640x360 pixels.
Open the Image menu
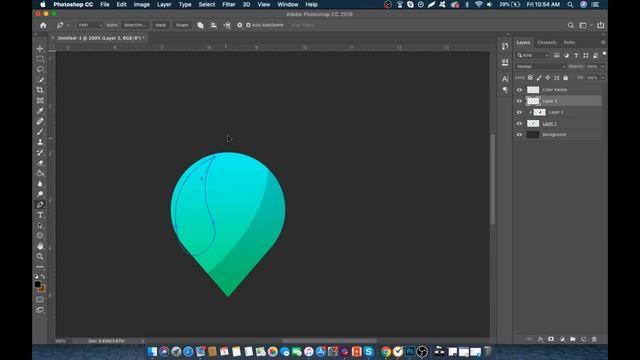point(142,4)
